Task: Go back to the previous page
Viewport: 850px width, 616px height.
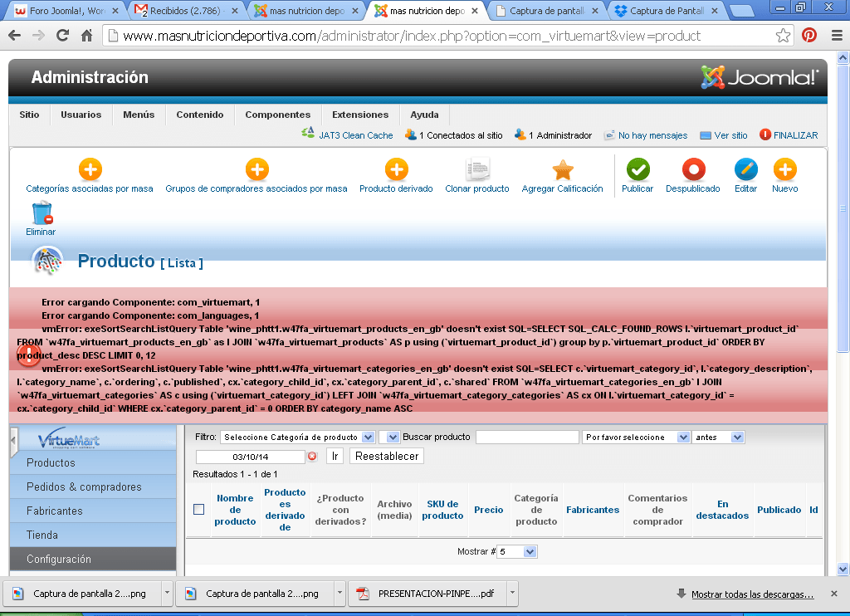Action: [x=15, y=36]
